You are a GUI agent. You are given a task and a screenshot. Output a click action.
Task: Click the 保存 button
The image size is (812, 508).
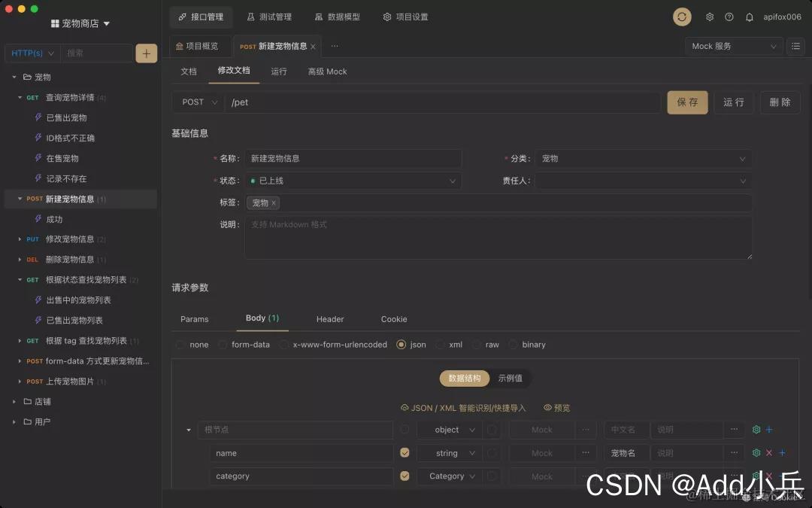tap(686, 102)
